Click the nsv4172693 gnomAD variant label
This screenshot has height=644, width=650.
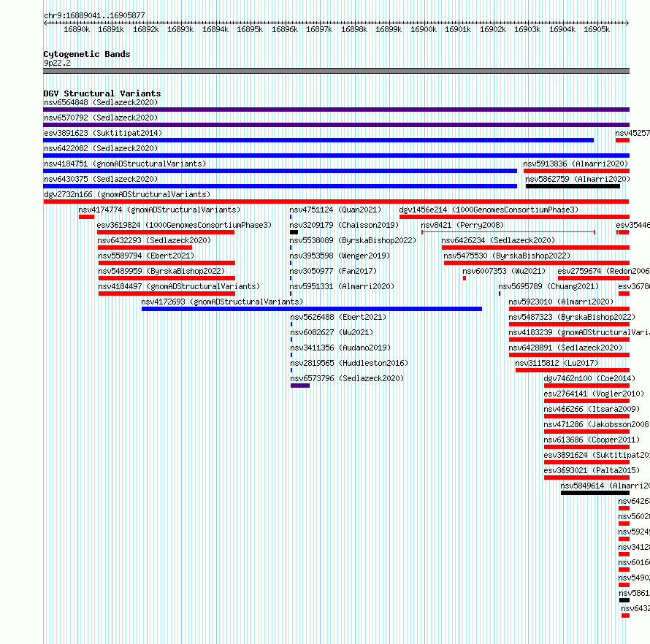222,302
